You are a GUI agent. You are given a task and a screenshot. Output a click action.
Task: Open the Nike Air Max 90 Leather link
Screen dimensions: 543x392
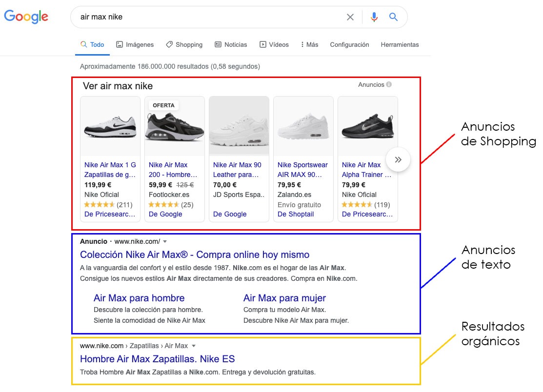tap(237, 170)
